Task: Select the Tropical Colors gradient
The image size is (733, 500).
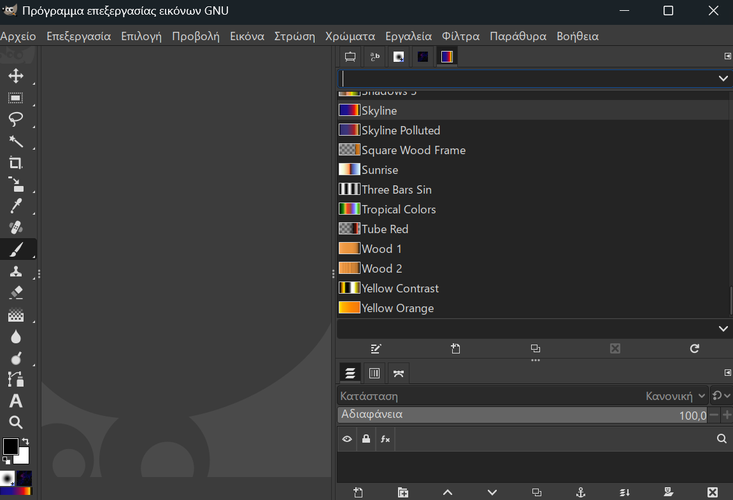Action: pyautogui.click(x=399, y=209)
